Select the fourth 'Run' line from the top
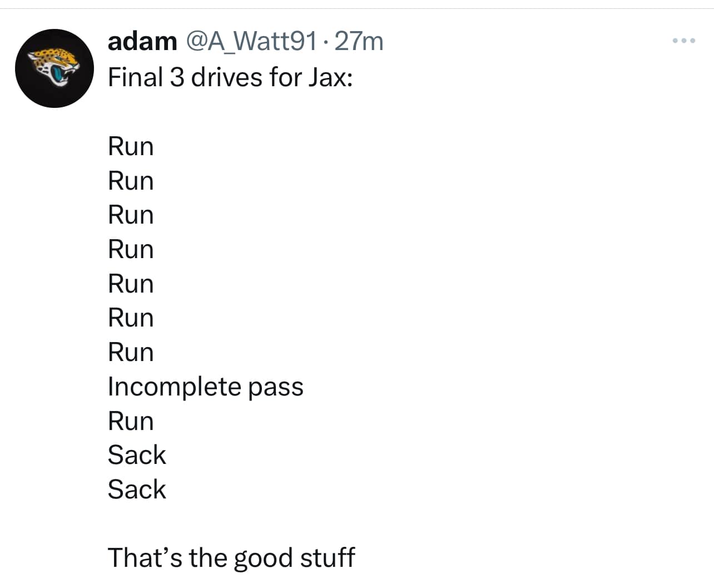 pos(131,250)
